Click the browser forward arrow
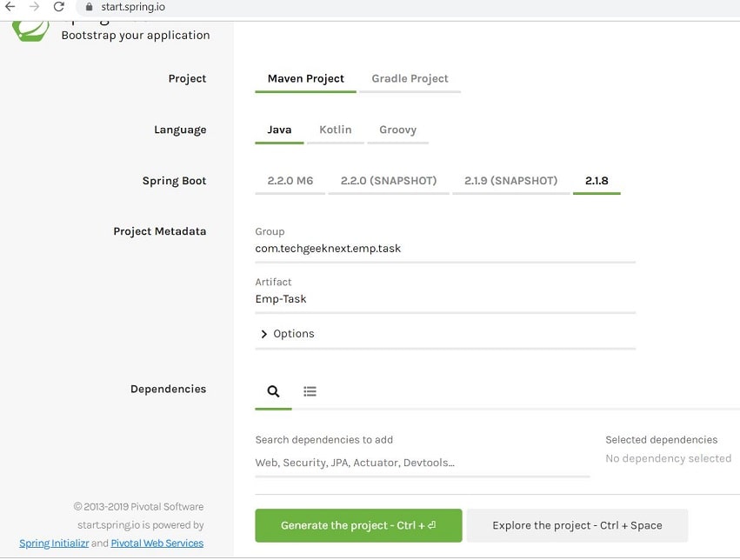Image resolution: width=740 pixels, height=560 pixels. coord(34,7)
